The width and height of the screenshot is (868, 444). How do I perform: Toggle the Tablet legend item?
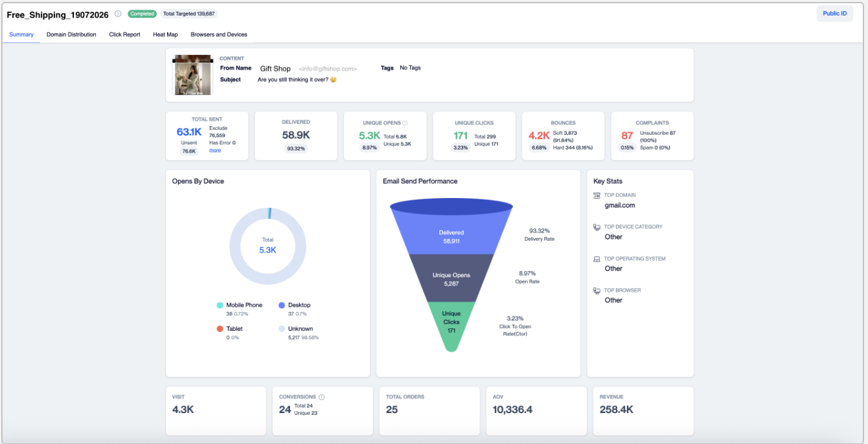coord(229,329)
